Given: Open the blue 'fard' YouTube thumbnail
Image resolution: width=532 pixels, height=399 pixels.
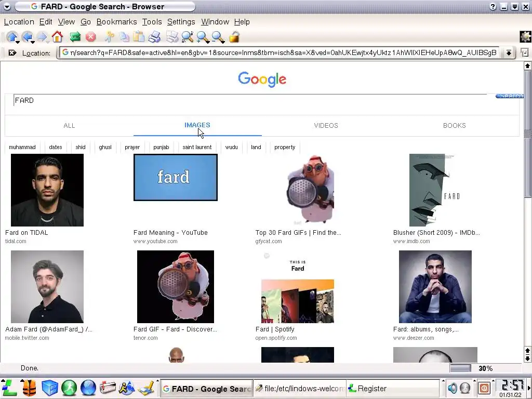Looking at the screenshot, I should click(176, 178).
